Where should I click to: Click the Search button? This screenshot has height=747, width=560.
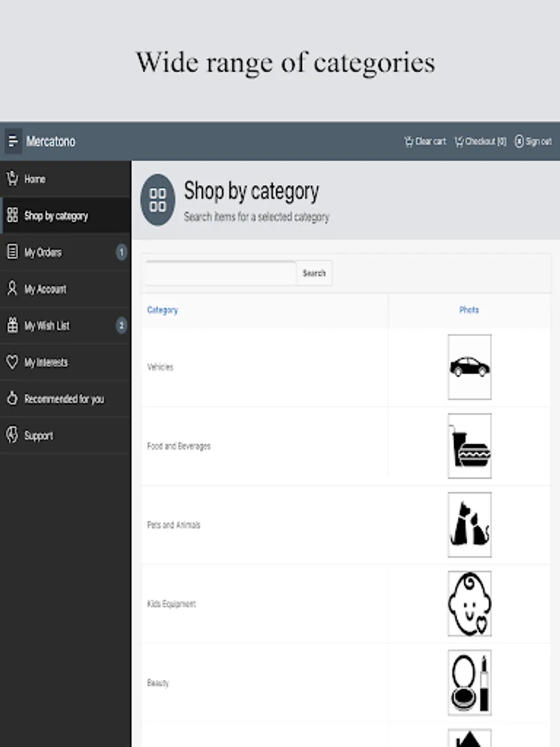(x=314, y=273)
